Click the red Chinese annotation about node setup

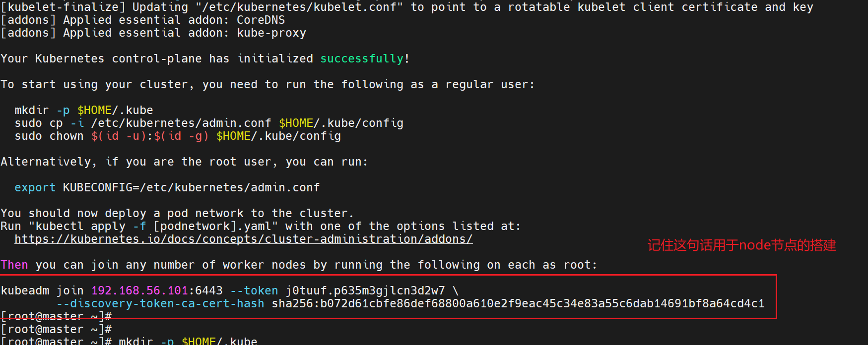(x=741, y=245)
